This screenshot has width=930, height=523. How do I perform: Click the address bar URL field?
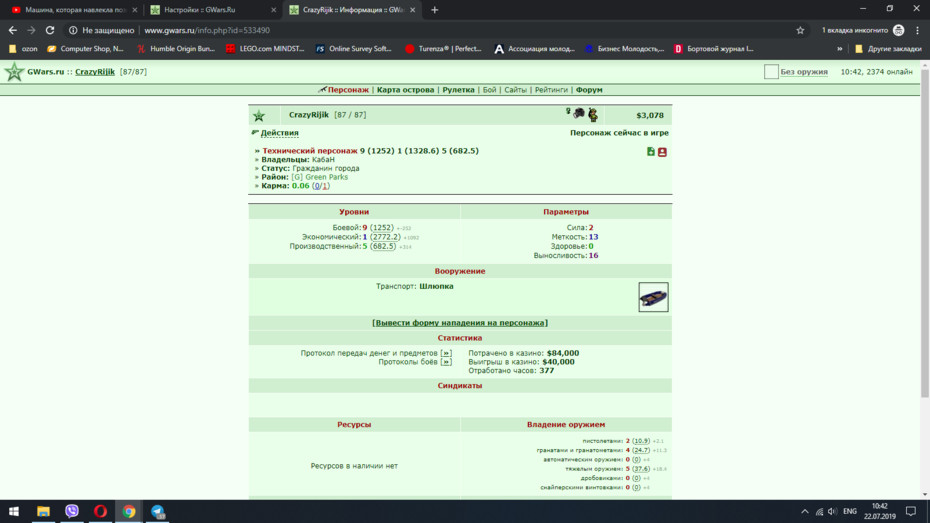click(x=207, y=30)
